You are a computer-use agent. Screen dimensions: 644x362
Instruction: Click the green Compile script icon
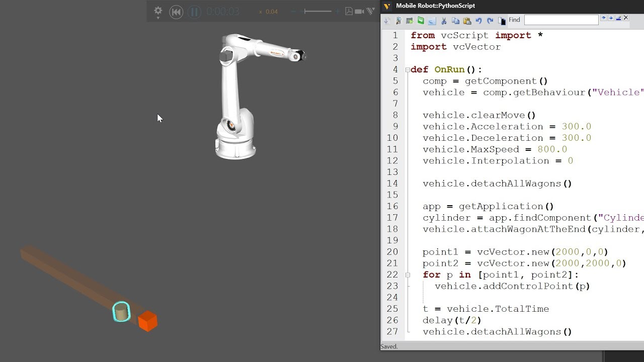[x=421, y=21]
